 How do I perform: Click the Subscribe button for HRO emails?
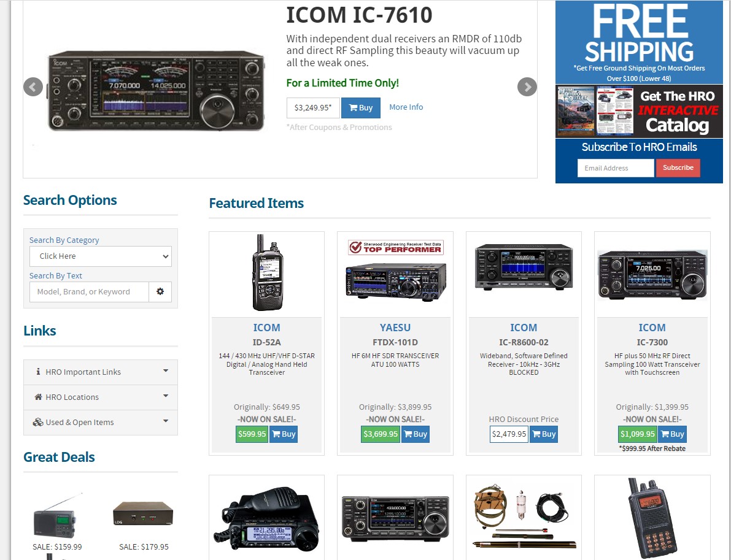pyautogui.click(x=678, y=167)
